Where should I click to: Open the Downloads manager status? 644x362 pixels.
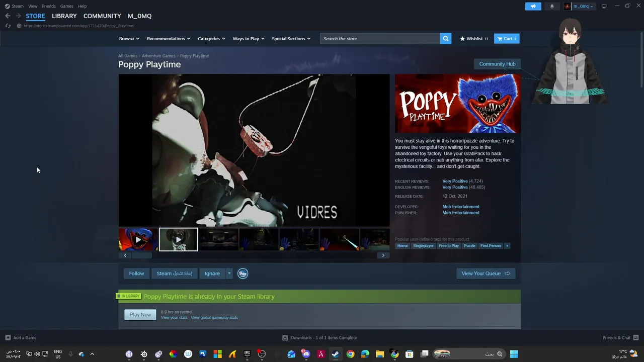319,338
